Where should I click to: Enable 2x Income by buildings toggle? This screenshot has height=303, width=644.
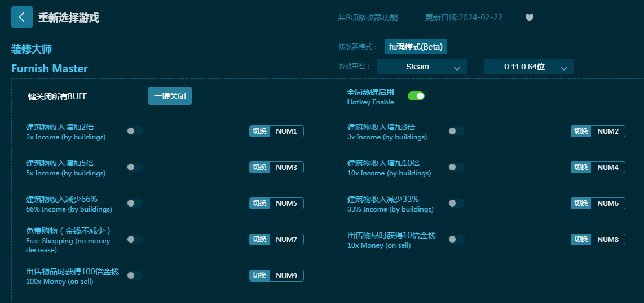pos(135,131)
